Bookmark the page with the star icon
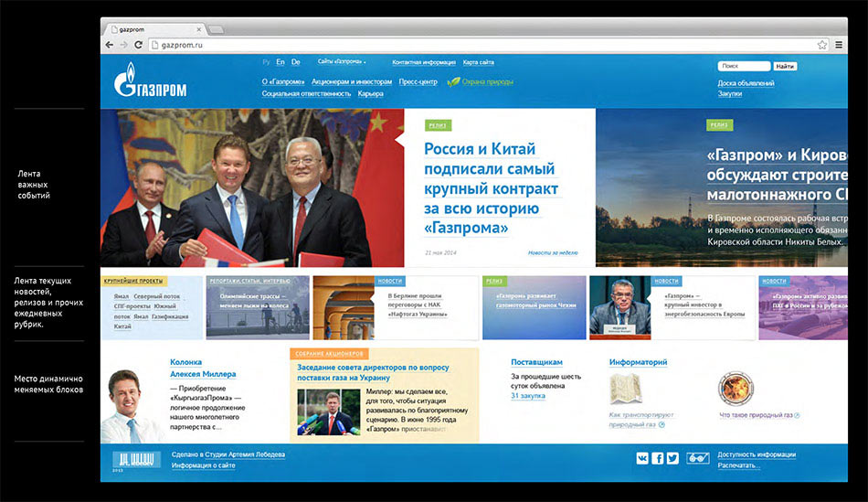Image resolution: width=868 pixels, height=502 pixels. 822,45
